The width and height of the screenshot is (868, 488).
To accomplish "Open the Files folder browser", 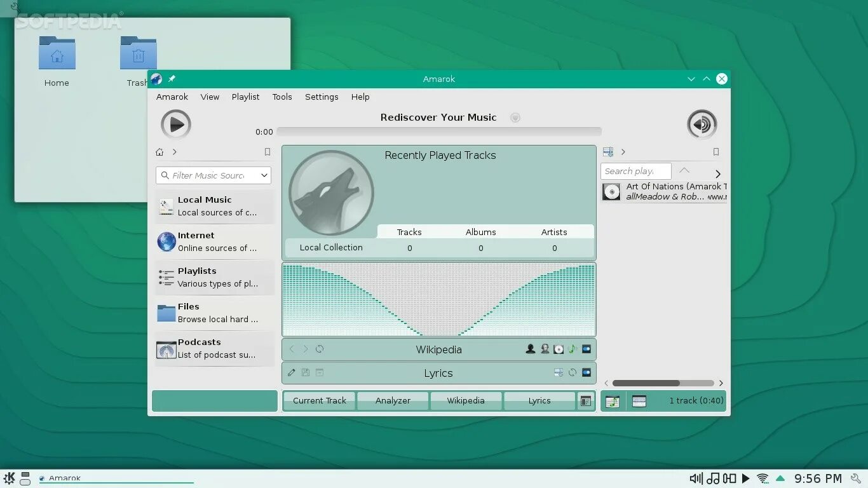I will click(215, 313).
